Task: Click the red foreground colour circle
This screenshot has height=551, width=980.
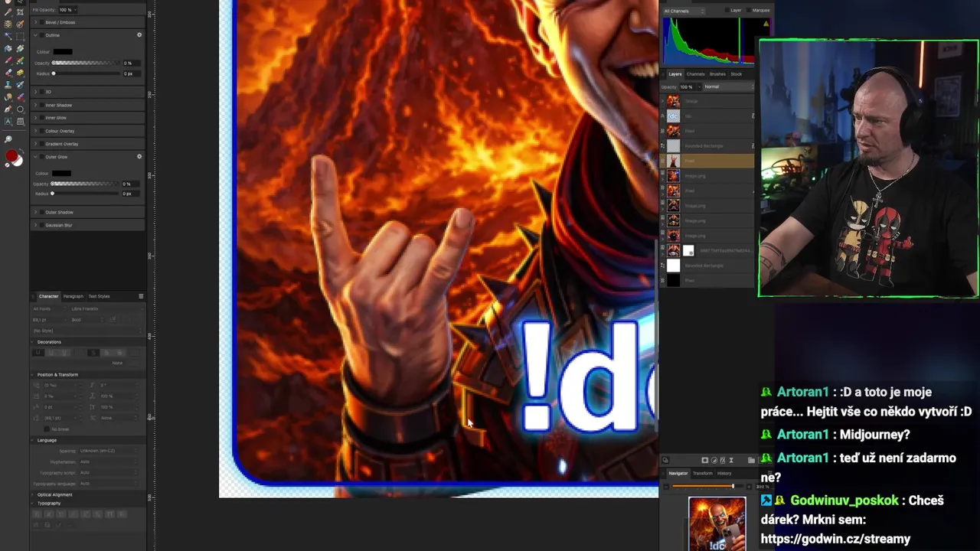Action: [x=11, y=157]
